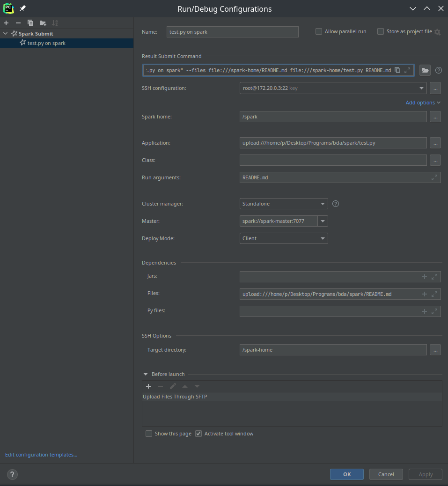448x486 pixels.
Task: Open Cluster manager dropdown
Action: point(323,204)
